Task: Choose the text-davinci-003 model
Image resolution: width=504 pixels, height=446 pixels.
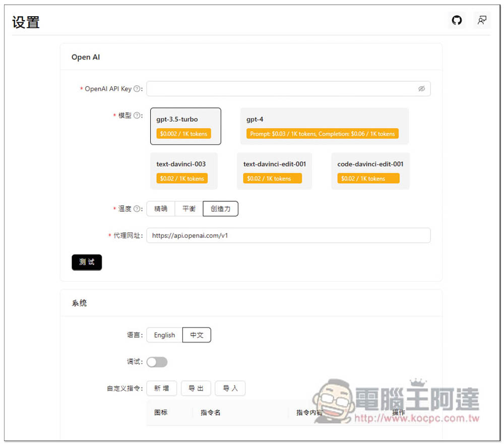Action: 183,171
